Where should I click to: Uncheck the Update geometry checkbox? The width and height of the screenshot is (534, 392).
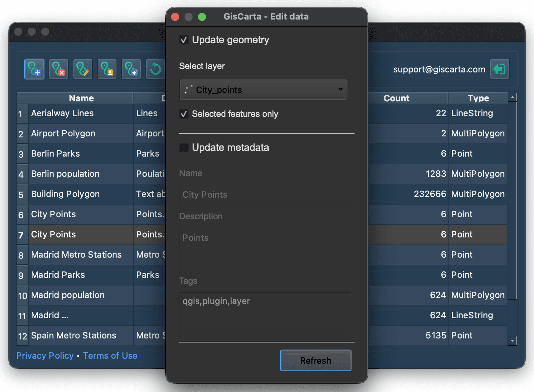[x=184, y=40]
